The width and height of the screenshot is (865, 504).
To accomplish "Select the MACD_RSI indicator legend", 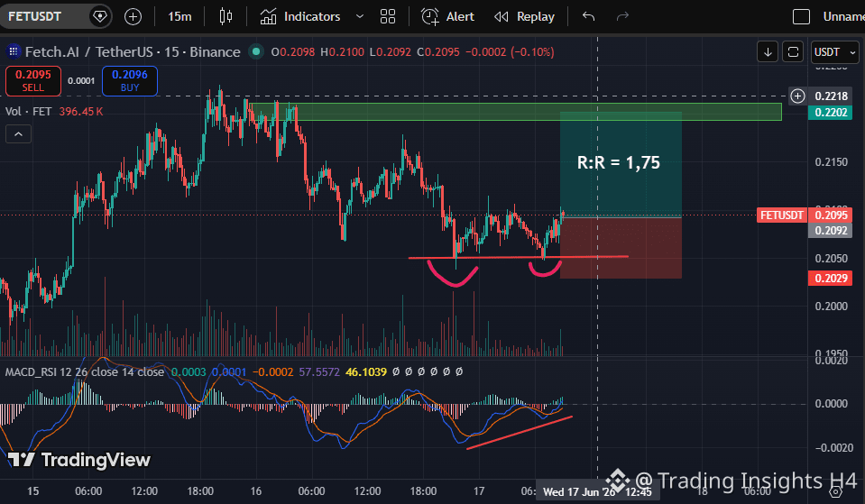I will [x=85, y=371].
